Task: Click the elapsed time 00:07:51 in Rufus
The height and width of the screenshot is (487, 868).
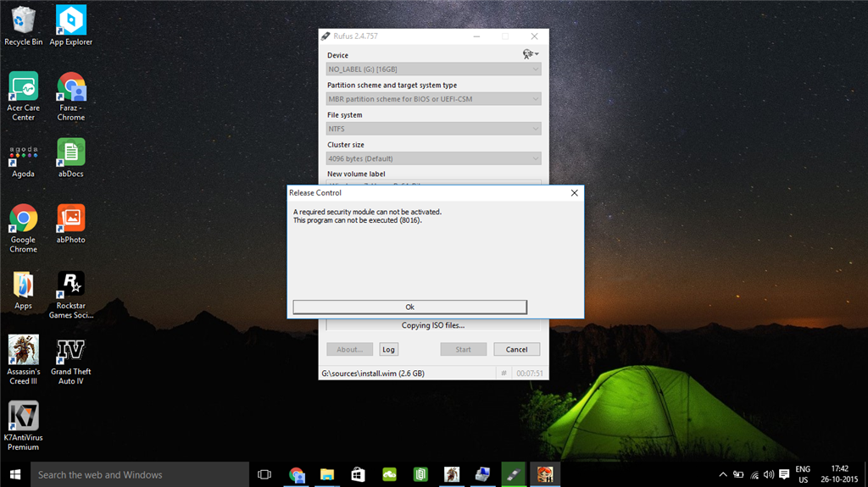Action: point(530,373)
